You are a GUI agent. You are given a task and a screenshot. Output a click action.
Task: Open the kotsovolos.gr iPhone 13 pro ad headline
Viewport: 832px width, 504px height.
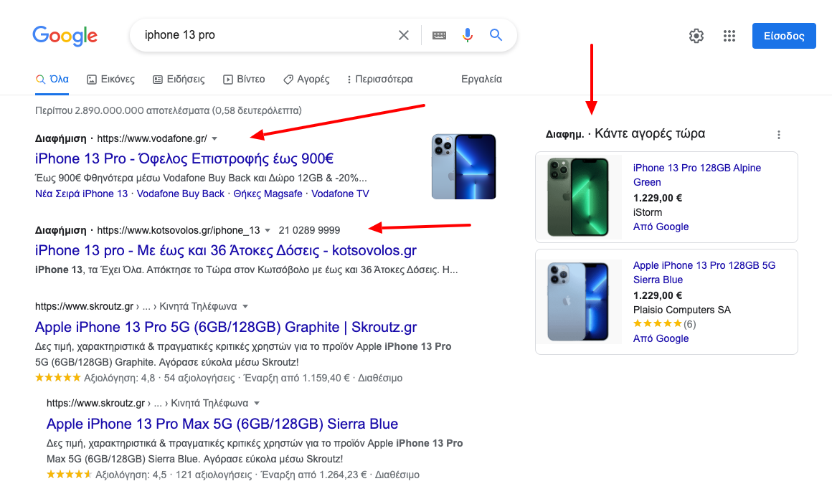pos(226,250)
